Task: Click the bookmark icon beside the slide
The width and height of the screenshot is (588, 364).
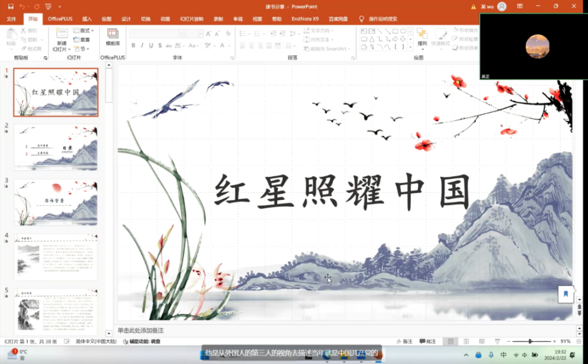Action: coord(566,294)
